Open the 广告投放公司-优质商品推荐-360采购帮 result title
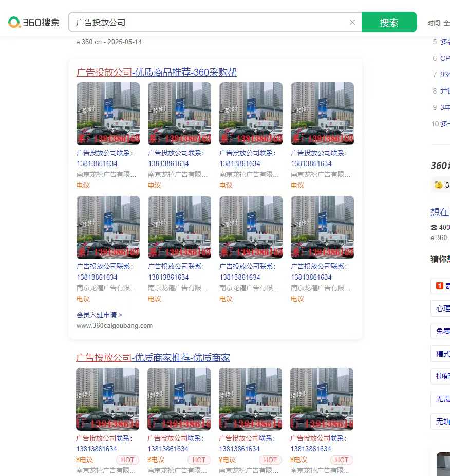The width and height of the screenshot is (450, 476). click(x=157, y=72)
